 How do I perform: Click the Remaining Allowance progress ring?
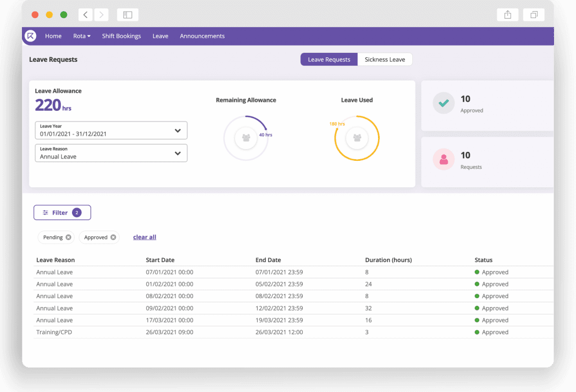tap(246, 138)
